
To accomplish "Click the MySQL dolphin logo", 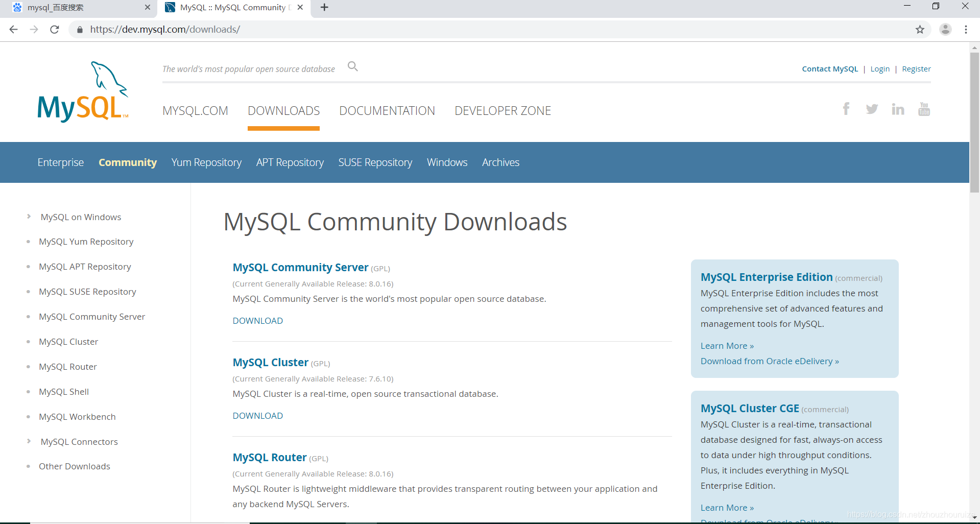I will 83,91.
